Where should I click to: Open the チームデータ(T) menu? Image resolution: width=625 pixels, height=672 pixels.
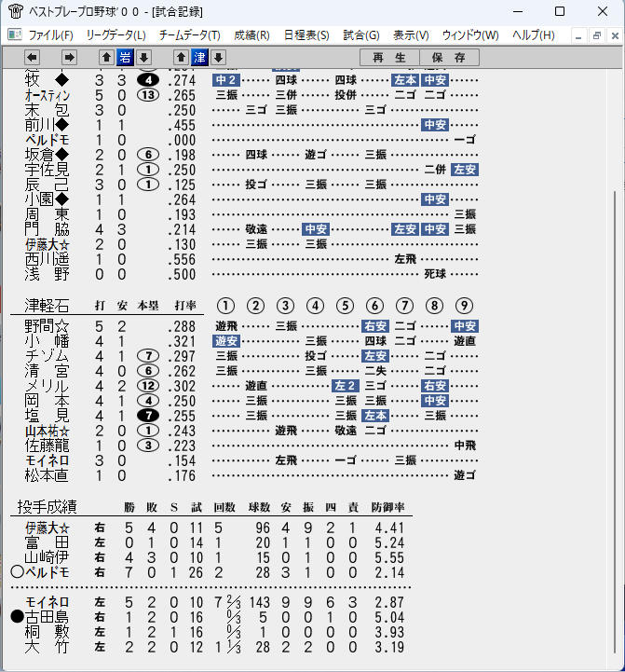click(190, 35)
